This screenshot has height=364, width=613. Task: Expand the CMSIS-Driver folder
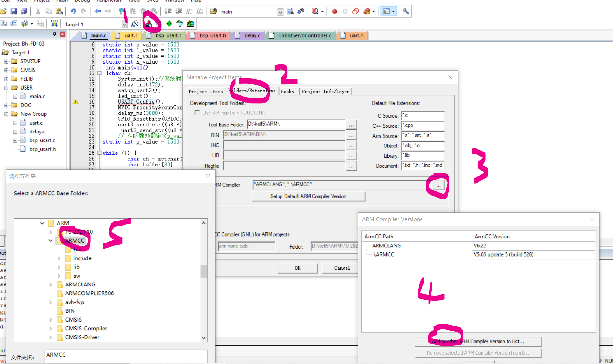pyautogui.click(x=50, y=337)
